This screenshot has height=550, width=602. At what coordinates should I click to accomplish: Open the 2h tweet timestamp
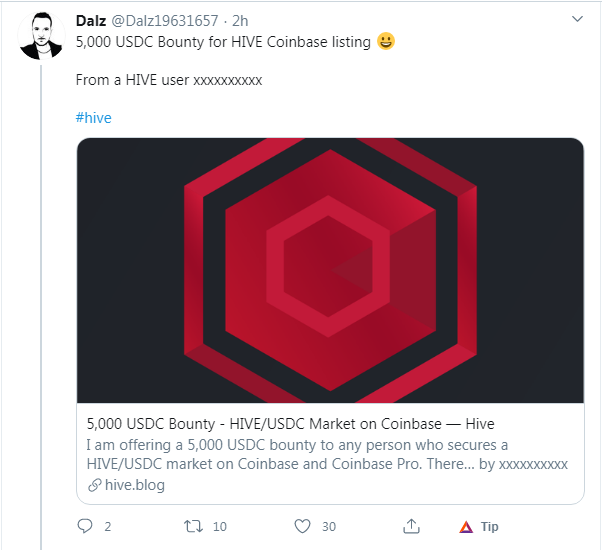tap(240, 21)
